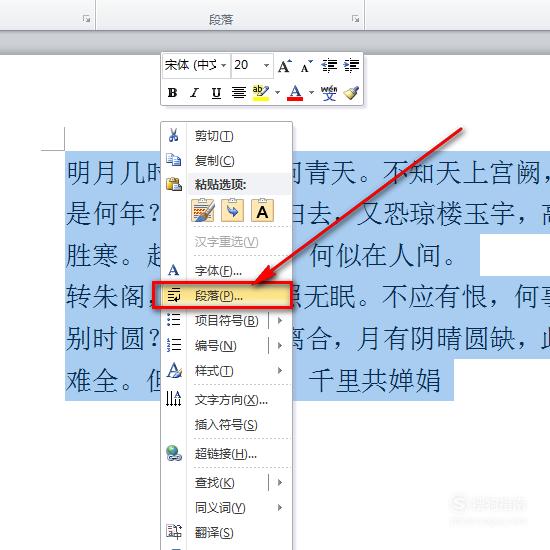
Task: Select 复制(C) from the context menu
Action: [215, 161]
